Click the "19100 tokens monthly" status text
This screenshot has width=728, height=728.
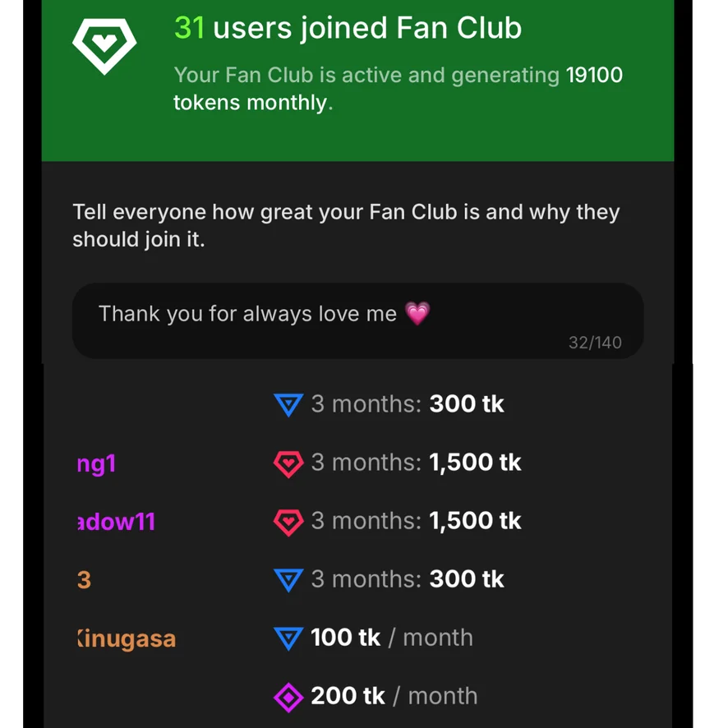click(398, 89)
